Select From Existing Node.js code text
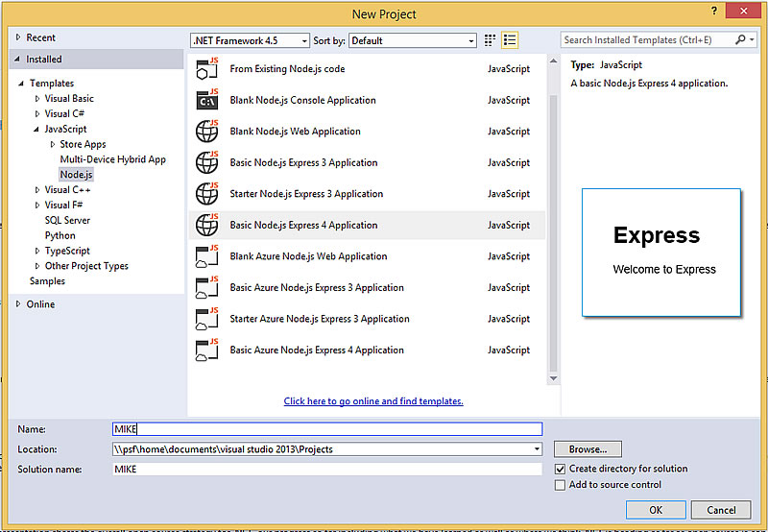Viewport: 768px width, 532px height. 287,68
